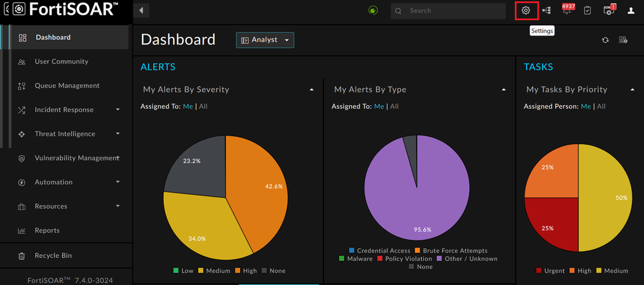Toggle Credential Access legend entry

pyautogui.click(x=379, y=251)
